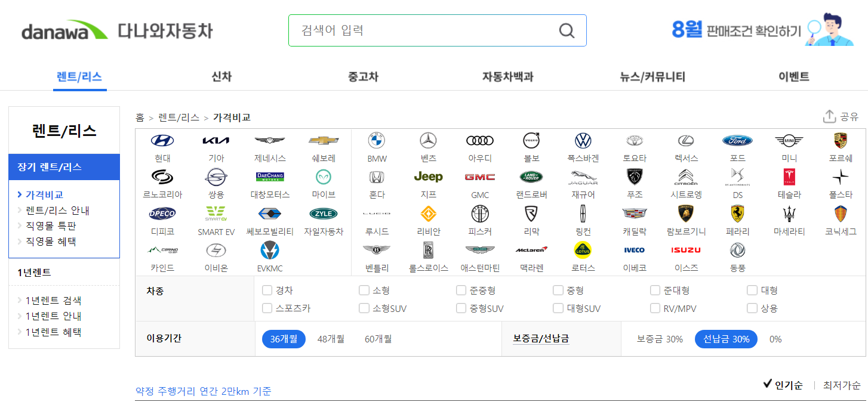The width and height of the screenshot is (868, 405).
Task: Pick the Ferrari brand logo
Action: [x=738, y=214]
